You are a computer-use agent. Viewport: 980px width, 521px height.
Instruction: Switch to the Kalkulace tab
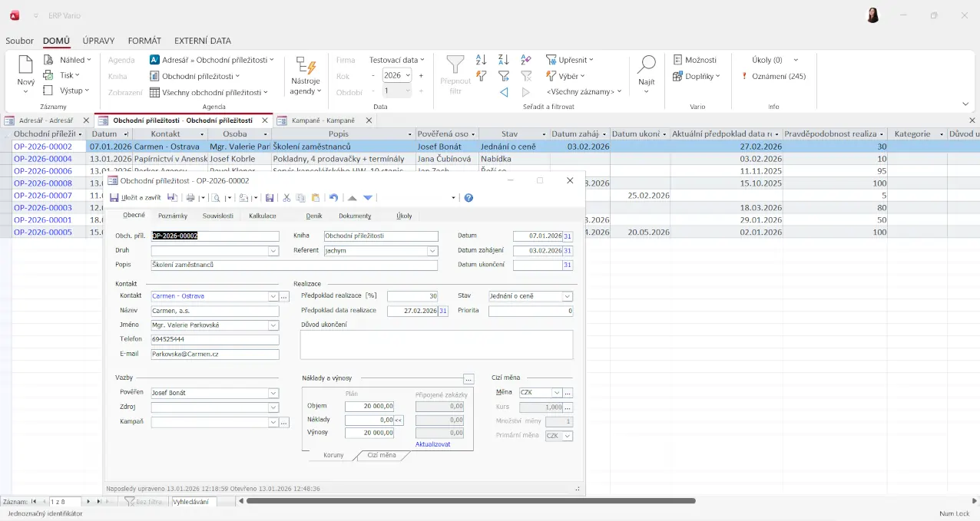pyautogui.click(x=263, y=216)
